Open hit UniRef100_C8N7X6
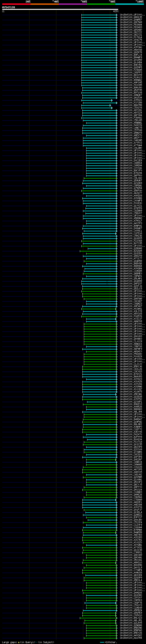This screenshot has height=644, width=146. click(131, 347)
